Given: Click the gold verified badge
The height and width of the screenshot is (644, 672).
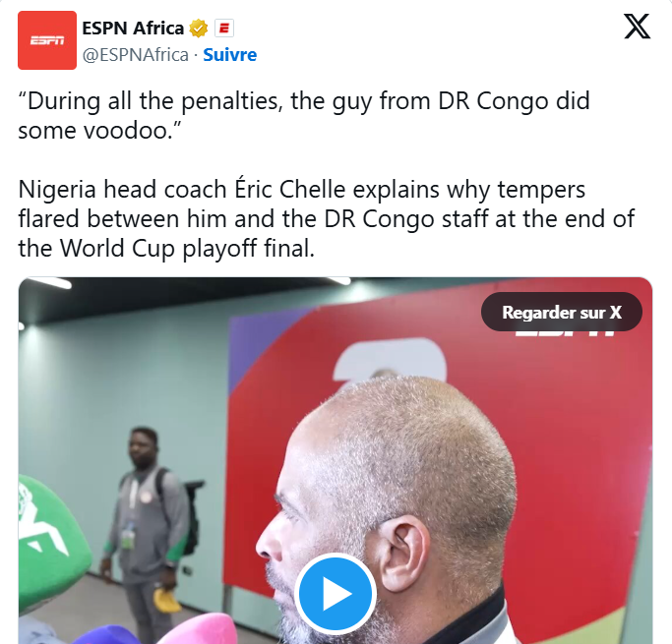Looking at the screenshot, I should 198,29.
